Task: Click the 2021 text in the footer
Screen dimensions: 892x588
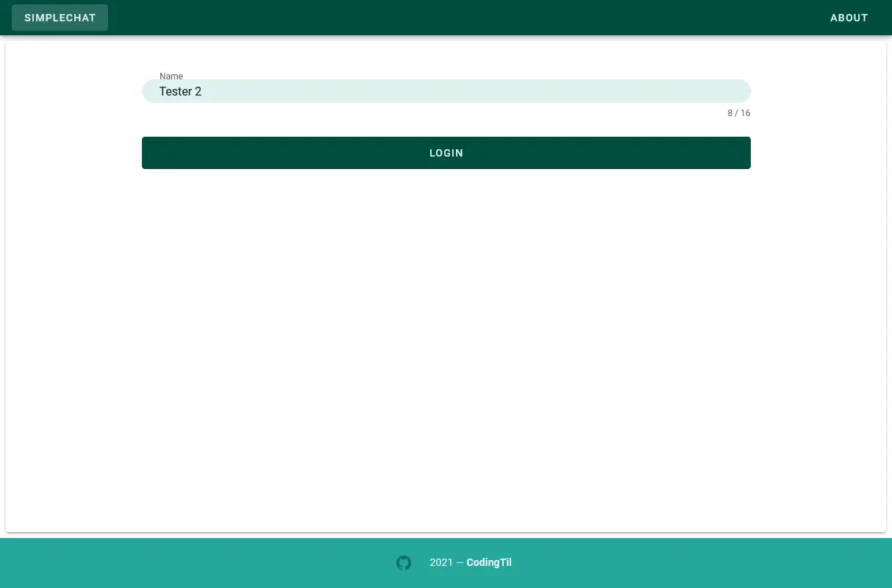Action: pyautogui.click(x=441, y=562)
